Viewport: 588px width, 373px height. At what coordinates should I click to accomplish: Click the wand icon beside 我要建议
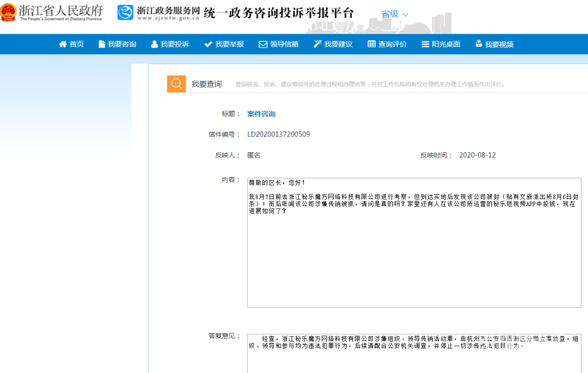click(317, 44)
